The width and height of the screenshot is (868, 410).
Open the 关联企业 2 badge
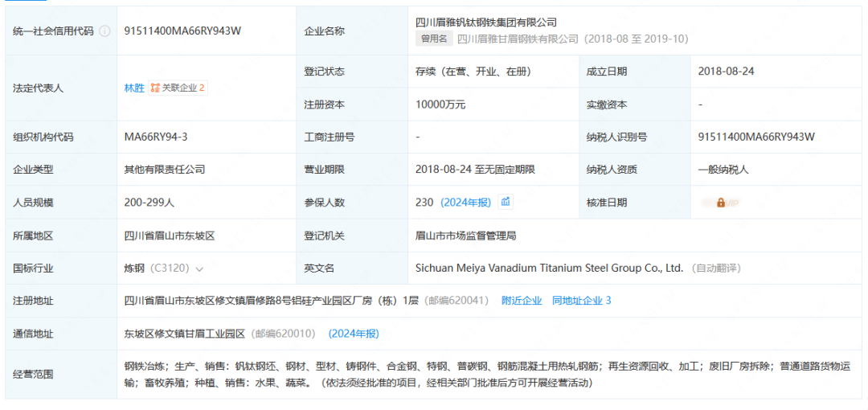click(178, 88)
